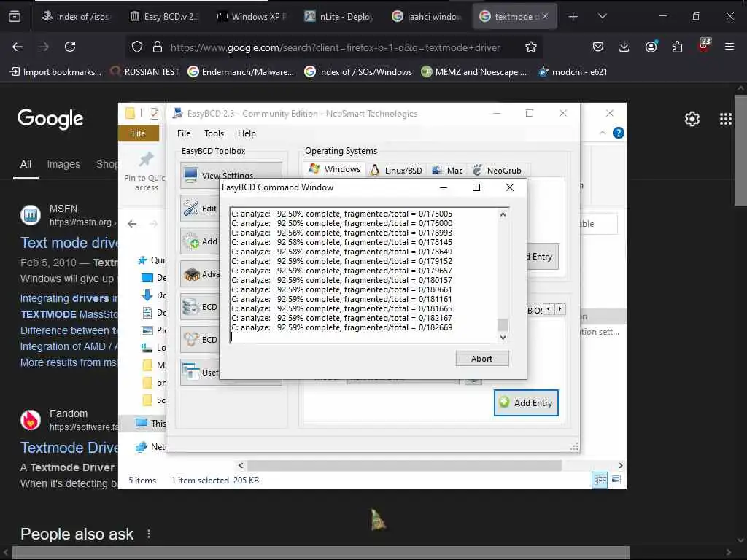Expand the list all tabs dropdown
747x560 pixels.
pos(602,16)
